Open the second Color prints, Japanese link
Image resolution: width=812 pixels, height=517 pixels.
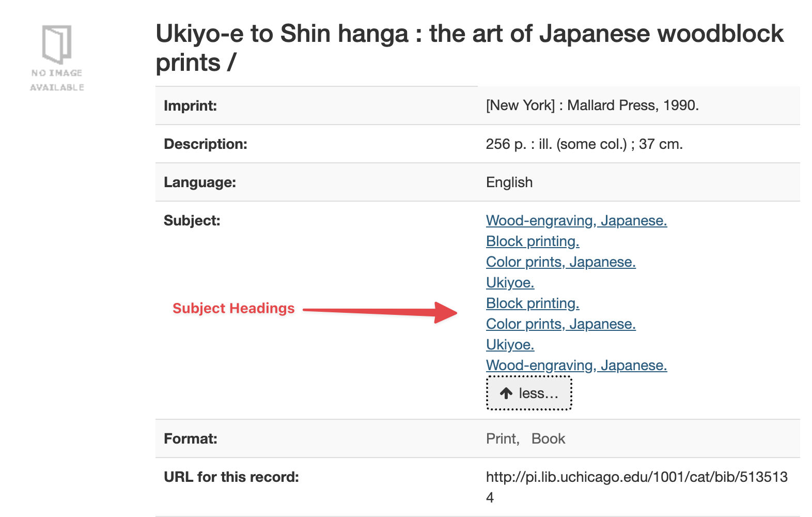pyautogui.click(x=560, y=324)
